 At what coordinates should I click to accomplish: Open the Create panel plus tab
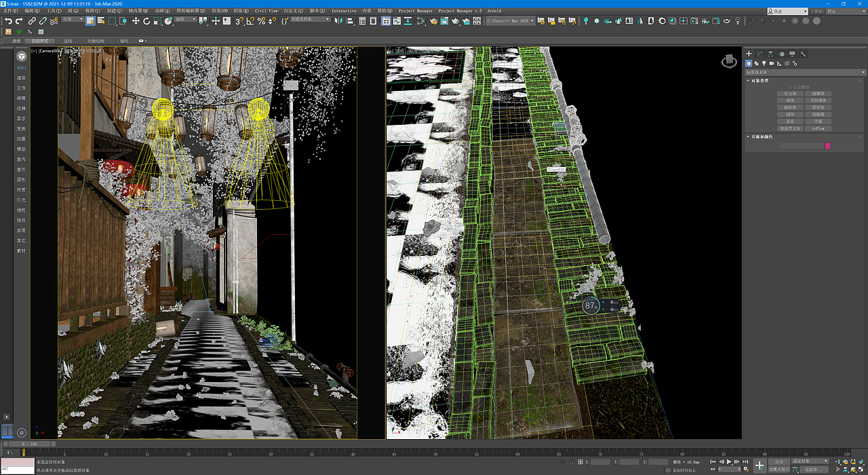click(749, 54)
